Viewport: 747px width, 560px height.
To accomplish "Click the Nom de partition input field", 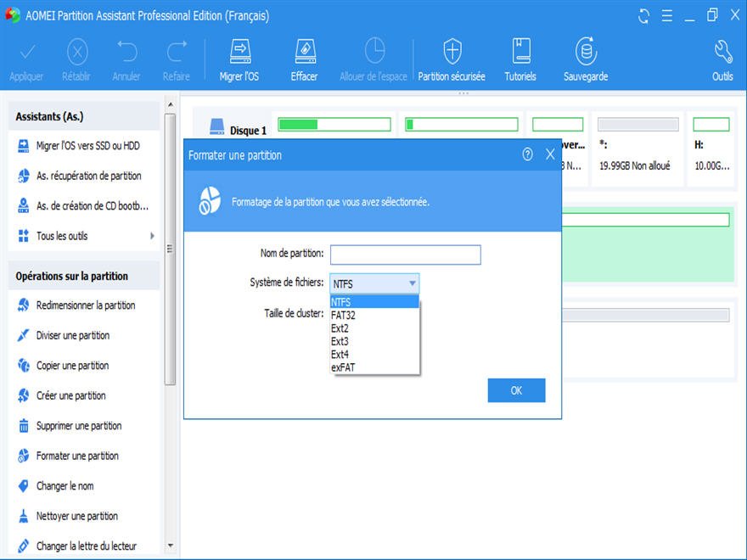I will [x=406, y=255].
